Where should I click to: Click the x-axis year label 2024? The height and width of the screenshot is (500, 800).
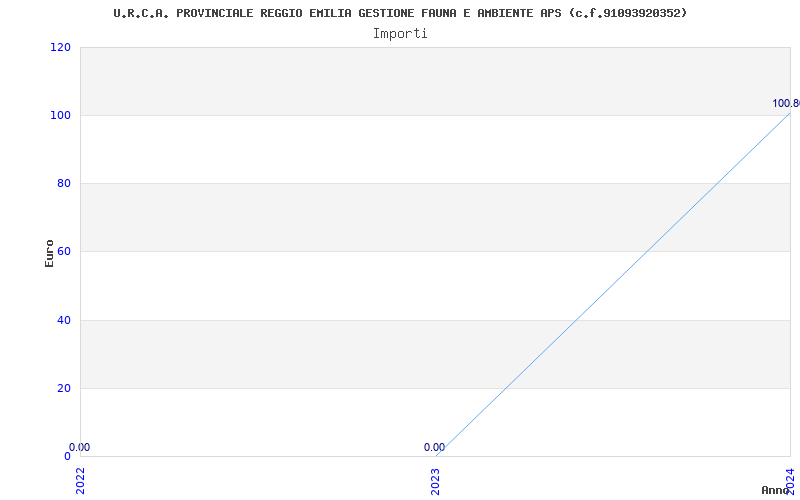coord(790,481)
